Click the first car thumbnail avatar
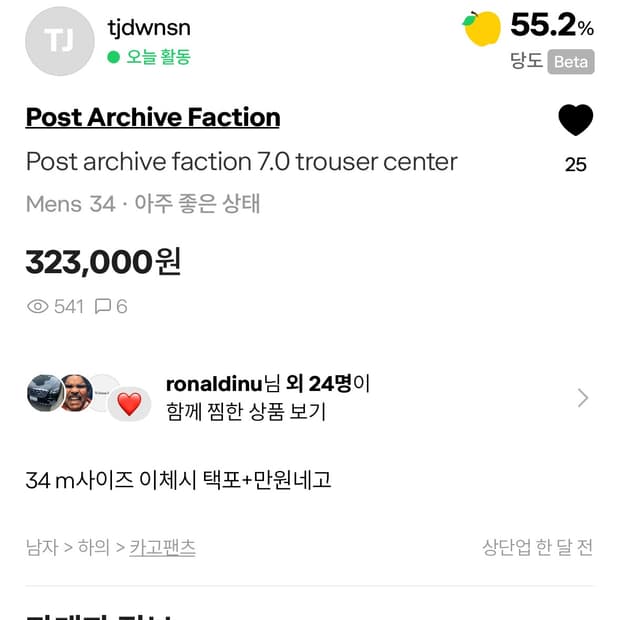Viewport: 620px width, 620px height. tap(45, 393)
